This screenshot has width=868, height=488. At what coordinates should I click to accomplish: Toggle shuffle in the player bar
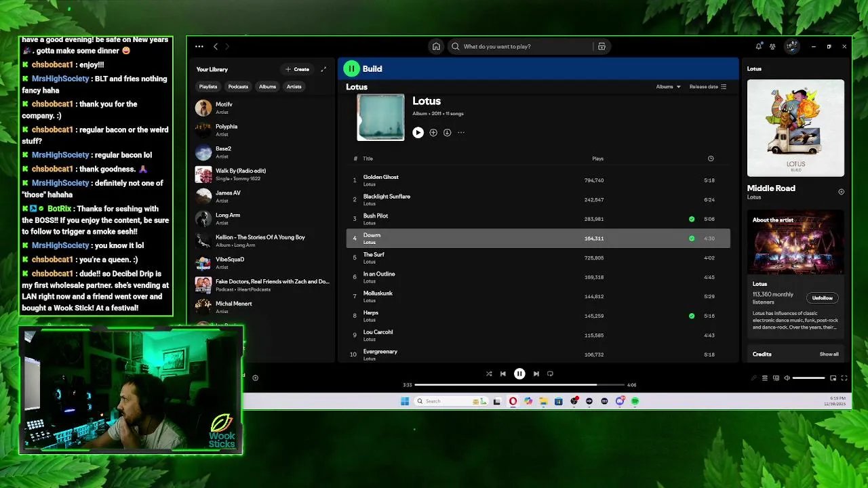(x=489, y=373)
